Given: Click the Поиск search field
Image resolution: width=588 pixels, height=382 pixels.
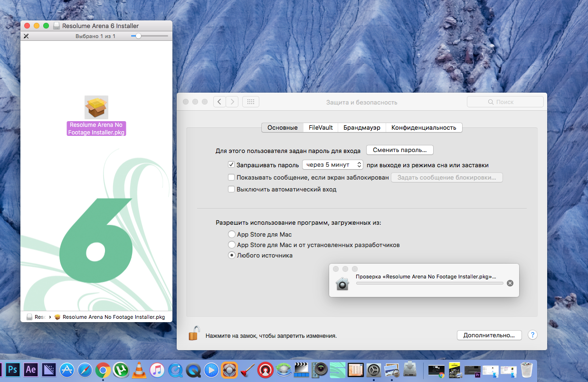Looking at the screenshot, I should [x=505, y=102].
